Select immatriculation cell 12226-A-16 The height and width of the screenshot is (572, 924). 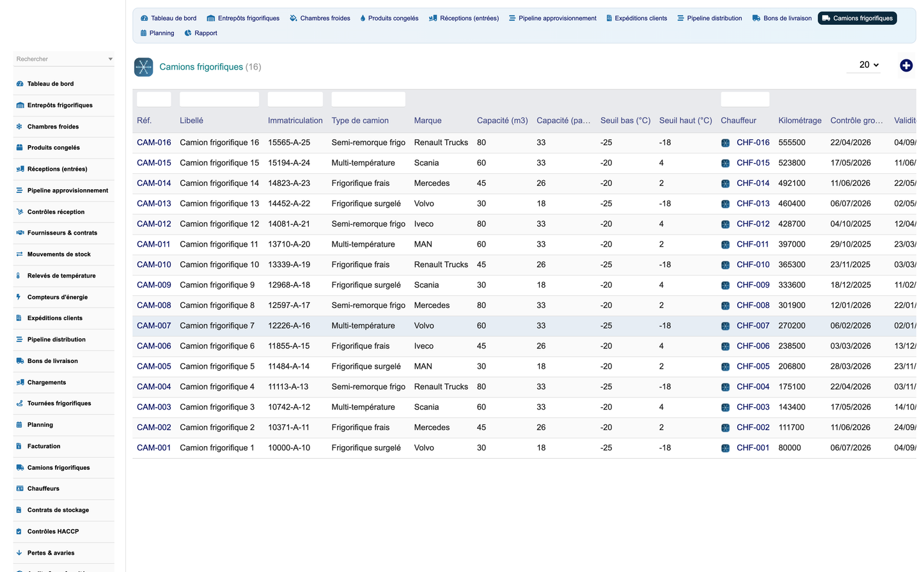pyautogui.click(x=289, y=326)
